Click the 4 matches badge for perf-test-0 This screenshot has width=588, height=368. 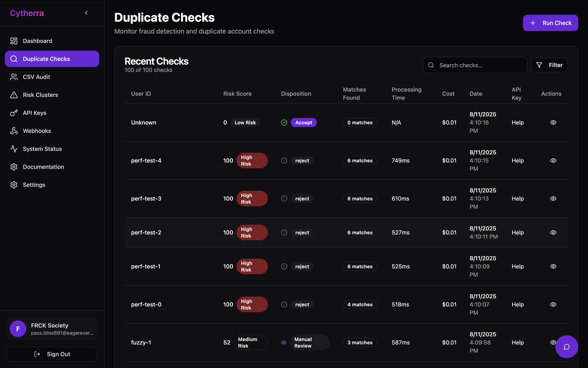[360, 304]
